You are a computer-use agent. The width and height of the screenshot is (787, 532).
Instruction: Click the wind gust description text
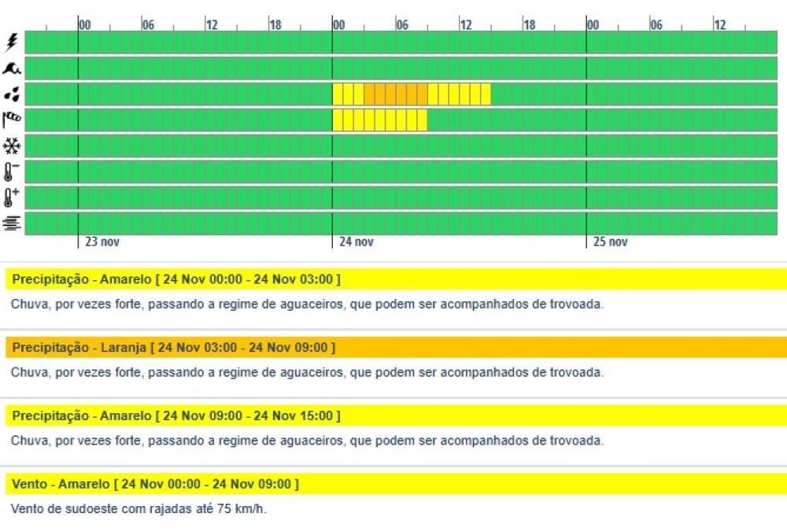point(139,509)
